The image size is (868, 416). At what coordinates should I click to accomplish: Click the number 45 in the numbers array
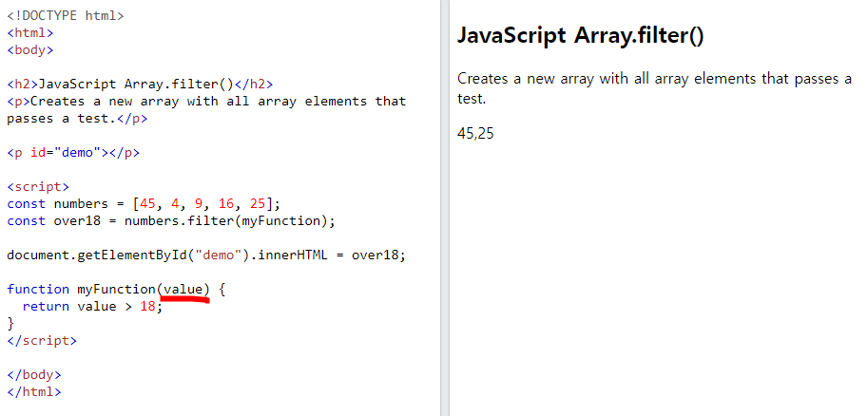coord(147,203)
